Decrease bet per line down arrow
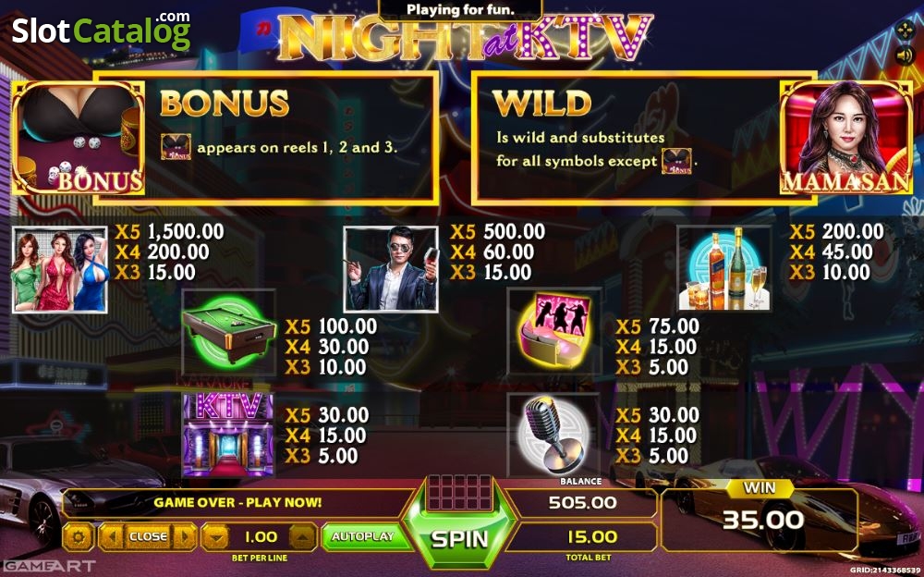Image resolution: width=924 pixels, height=577 pixels. coord(215,537)
